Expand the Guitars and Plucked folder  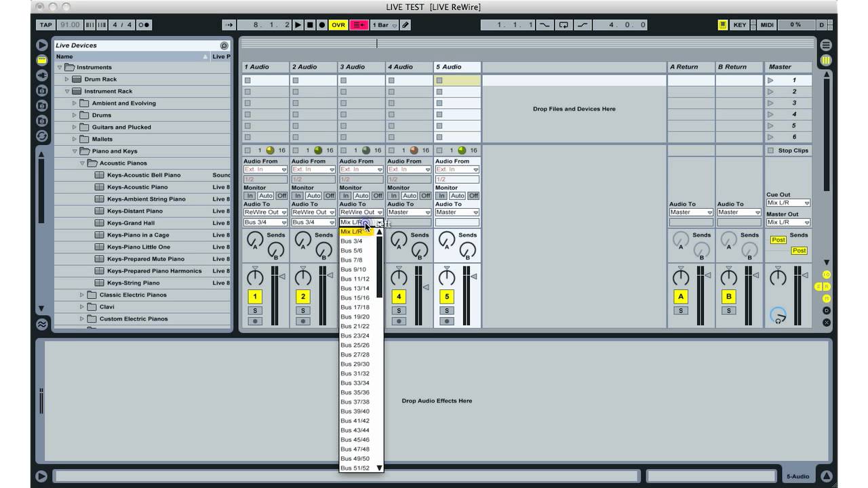coord(75,127)
